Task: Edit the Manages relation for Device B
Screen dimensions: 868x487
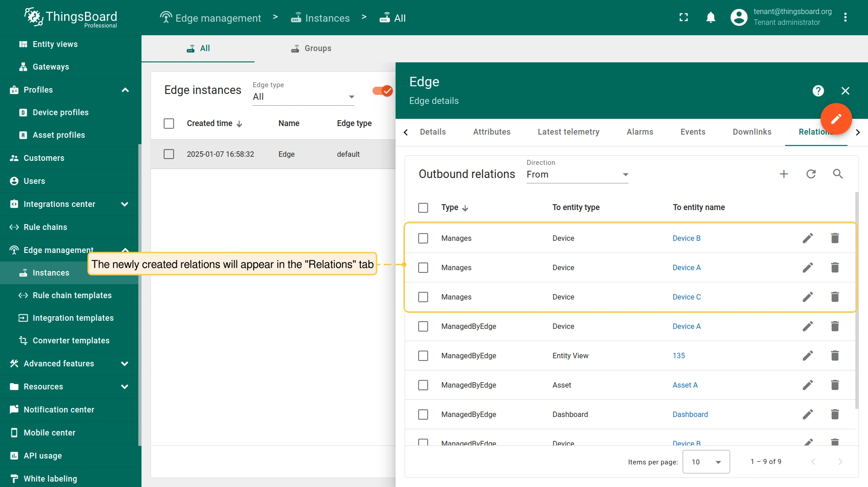Action: [808, 238]
